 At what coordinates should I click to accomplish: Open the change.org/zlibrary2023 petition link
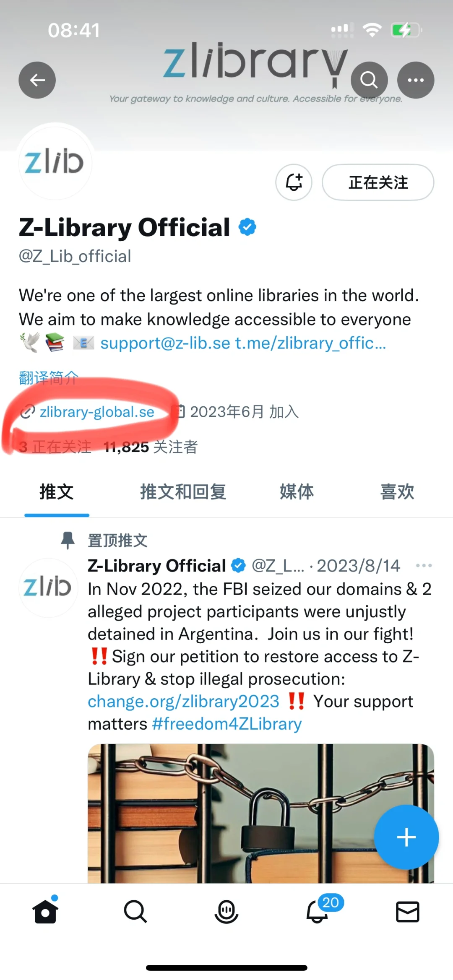tap(184, 702)
